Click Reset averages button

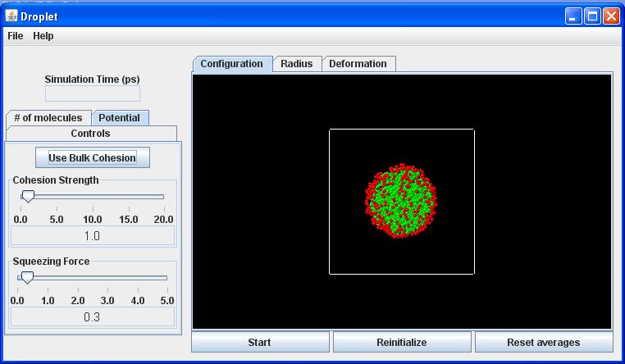[x=543, y=342]
